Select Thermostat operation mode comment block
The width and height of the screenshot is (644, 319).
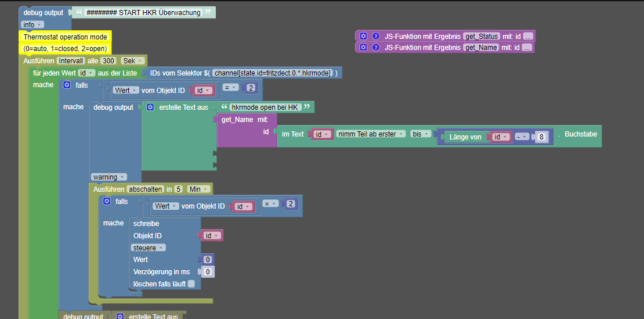click(x=65, y=37)
